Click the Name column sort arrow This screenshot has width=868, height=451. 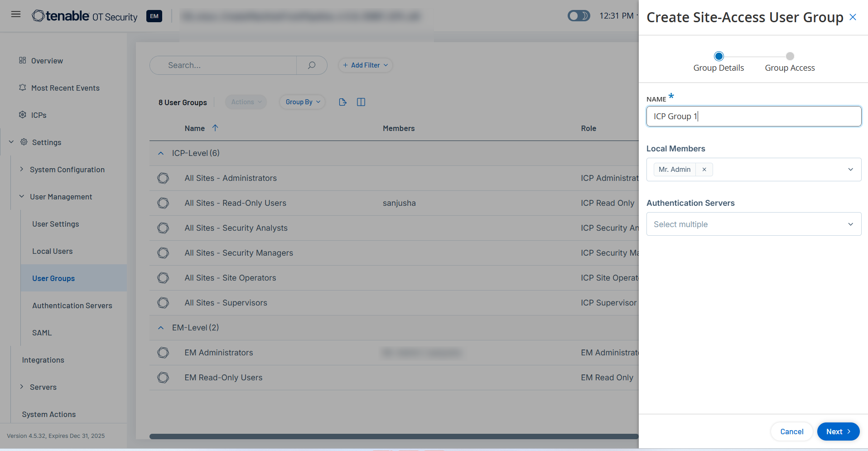(x=215, y=128)
